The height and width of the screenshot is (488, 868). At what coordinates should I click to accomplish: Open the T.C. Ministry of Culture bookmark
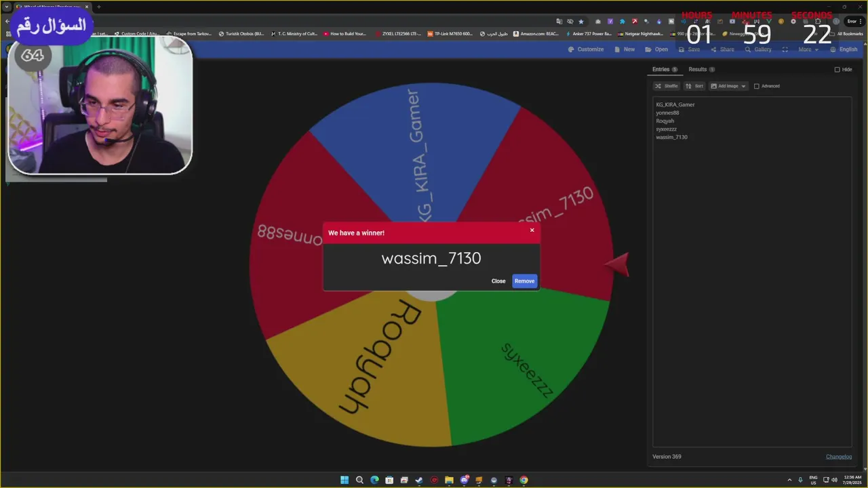pos(294,33)
